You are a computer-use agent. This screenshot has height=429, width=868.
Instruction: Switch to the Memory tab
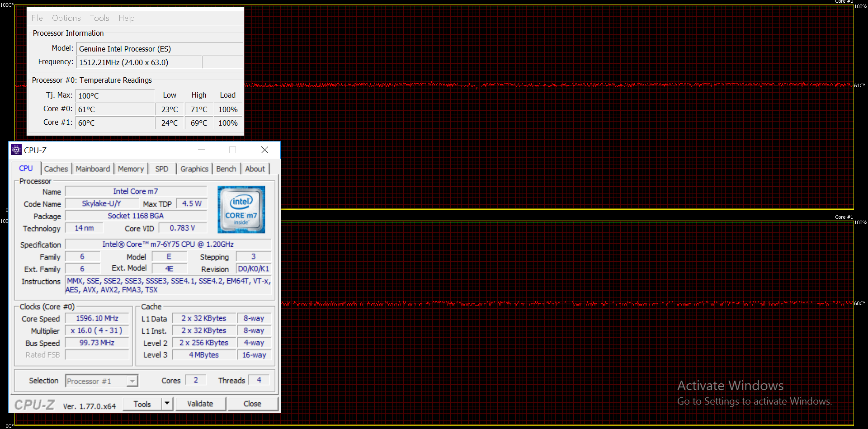pyautogui.click(x=131, y=169)
